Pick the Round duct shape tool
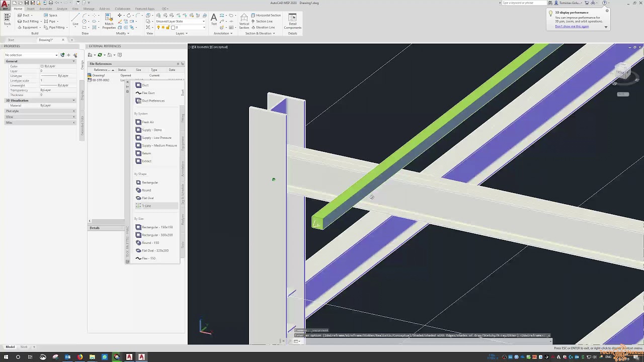 [143, 190]
